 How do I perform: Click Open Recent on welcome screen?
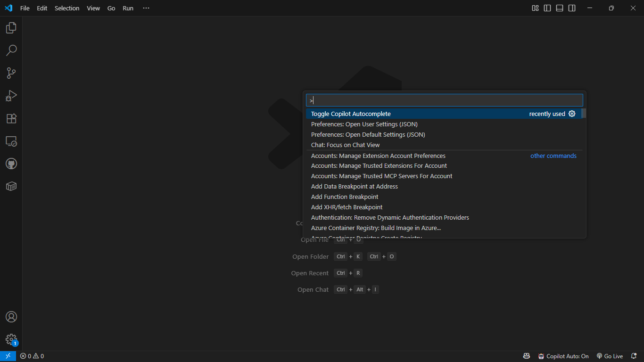point(310,273)
